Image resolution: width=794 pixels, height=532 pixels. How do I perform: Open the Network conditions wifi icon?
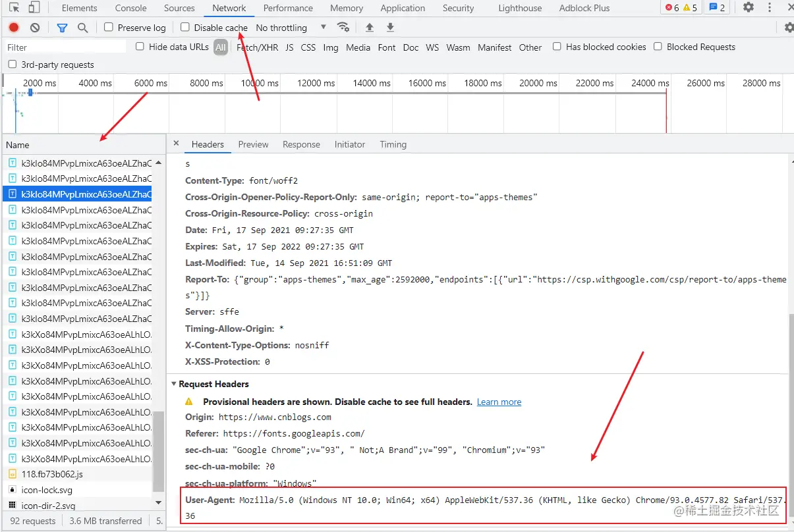pyautogui.click(x=343, y=27)
